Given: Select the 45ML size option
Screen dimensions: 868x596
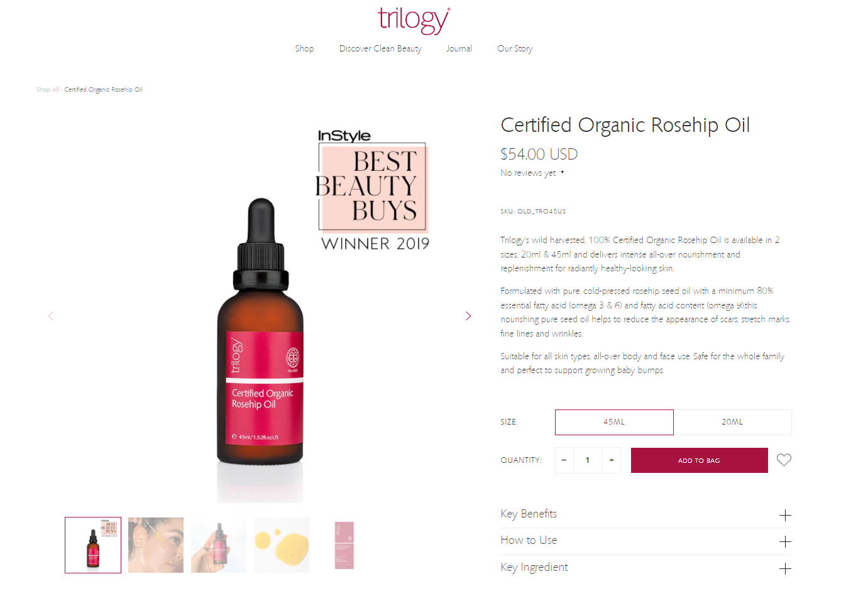Looking at the screenshot, I should [x=614, y=422].
